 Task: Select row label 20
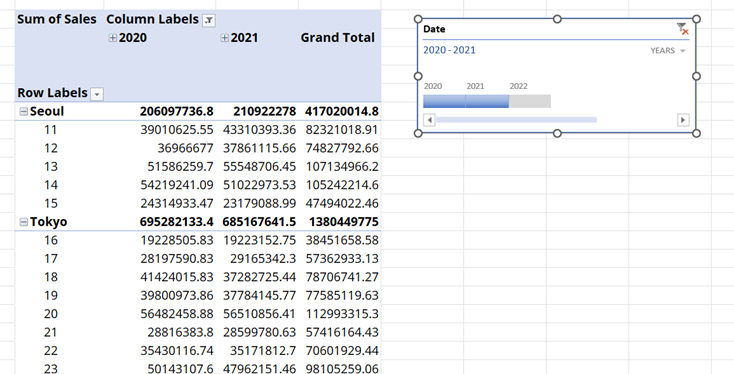(51, 314)
